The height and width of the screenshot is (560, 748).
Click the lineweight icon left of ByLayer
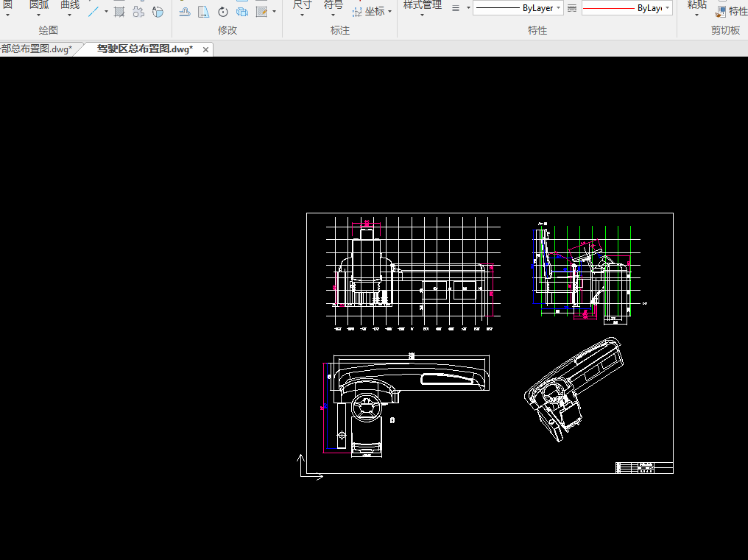455,8
